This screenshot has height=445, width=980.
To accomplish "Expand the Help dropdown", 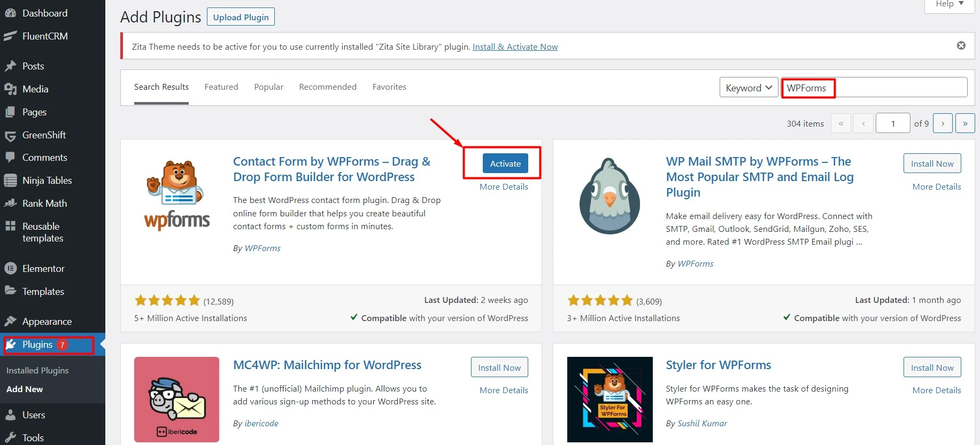I will 950,4.
